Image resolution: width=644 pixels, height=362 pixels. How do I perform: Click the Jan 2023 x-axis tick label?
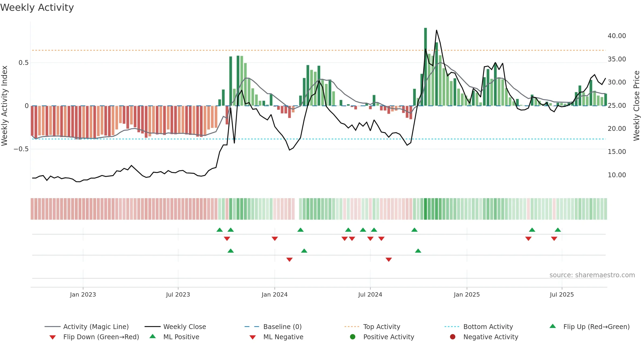coord(83,294)
